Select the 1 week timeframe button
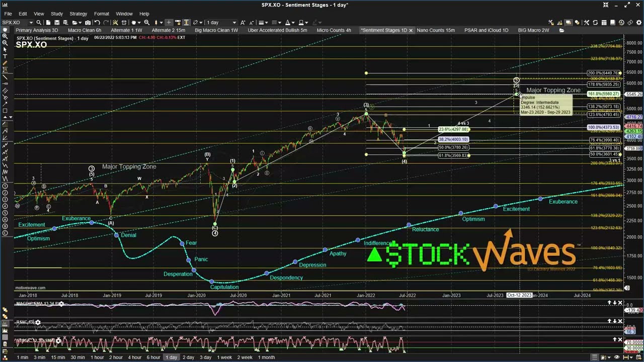The image size is (644, 362). (224, 357)
